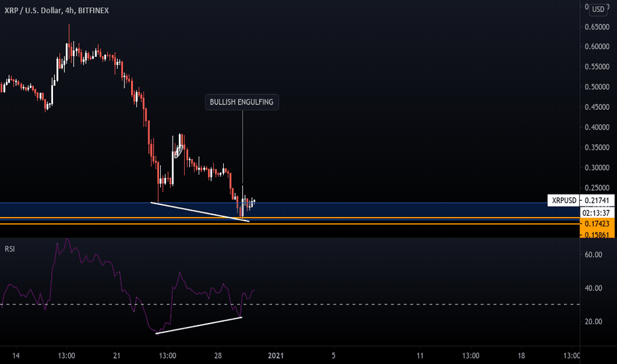Click the 2021 date label on time axis
The width and height of the screenshot is (617, 364).
(x=275, y=356)
